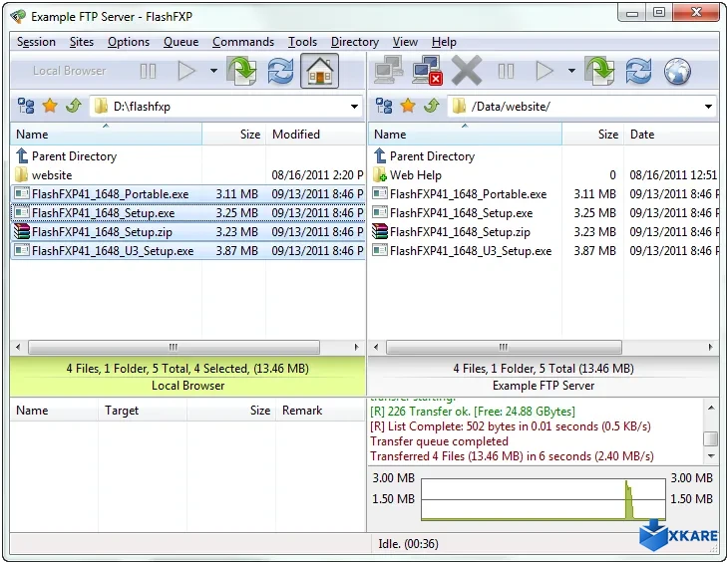The height and width of the screenshot is (563, 728).
Task: Select FlashFXP41_1648_Setup.zip in remote list
Action: tap(459, 232)
